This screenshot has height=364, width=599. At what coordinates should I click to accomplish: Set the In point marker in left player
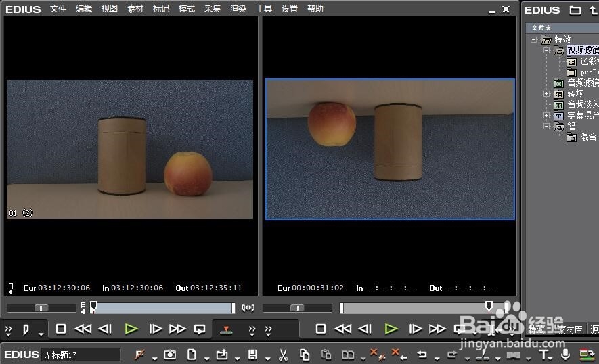click(26, 329)
